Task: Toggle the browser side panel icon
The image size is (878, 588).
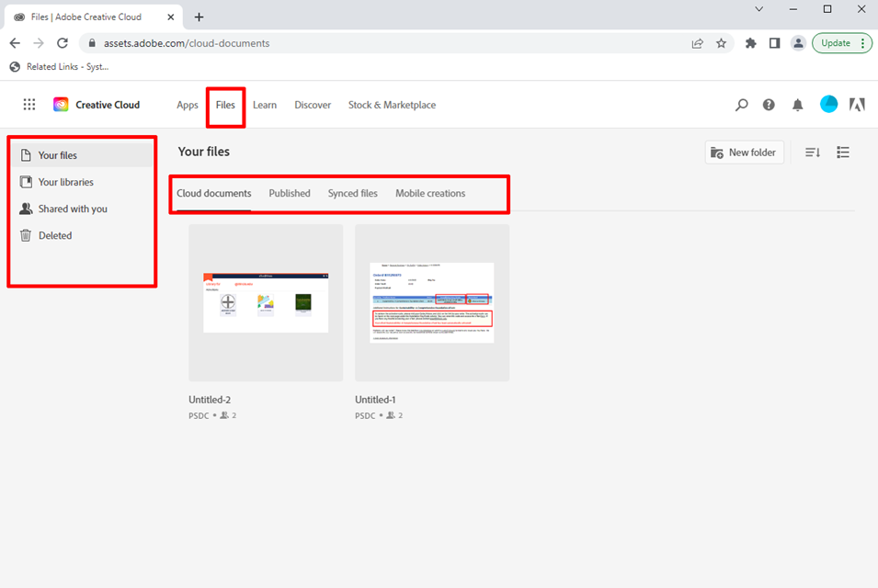Action: 774,43
